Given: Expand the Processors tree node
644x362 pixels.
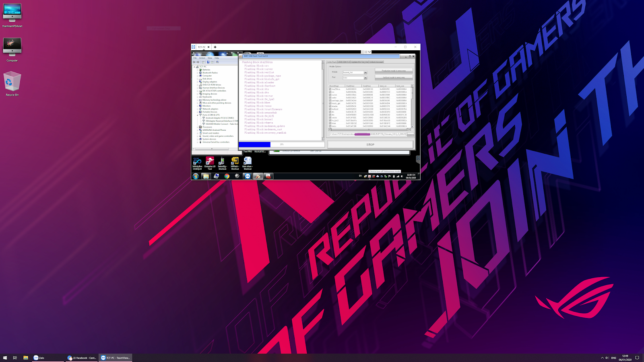Looking at the screenshot, I should tap(198, 127).
